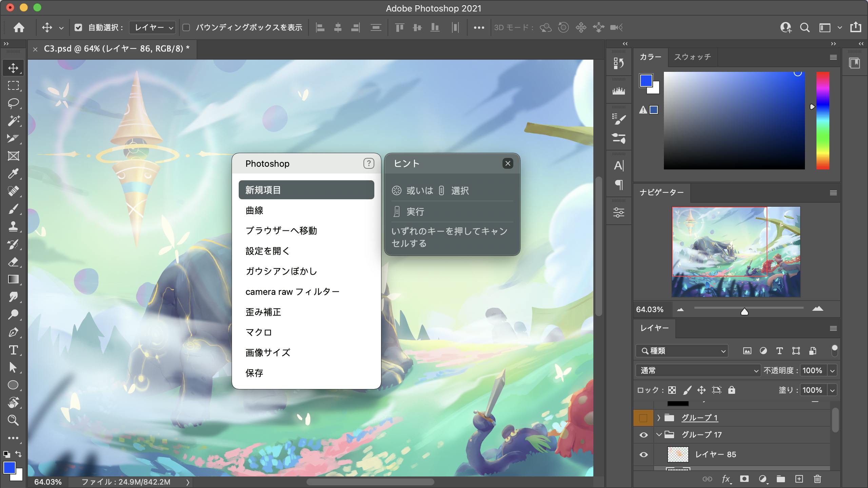
Task: Uncheck the 自動選択 checkbox
Action: click(x=78, y=27)
